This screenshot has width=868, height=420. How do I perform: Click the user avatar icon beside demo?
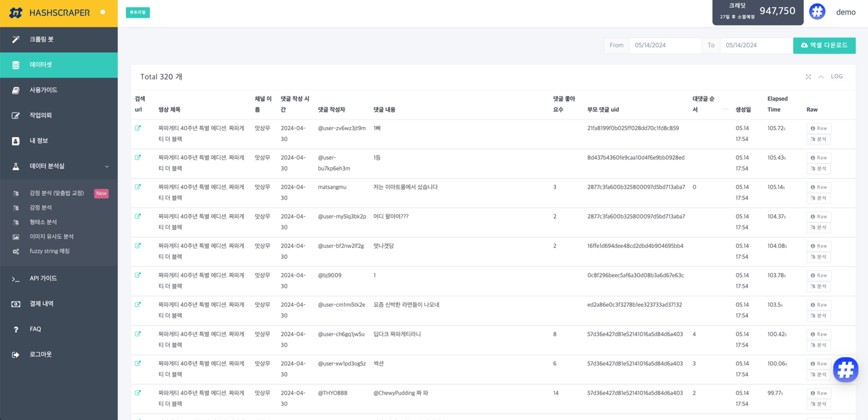click(x=817, y=11)
